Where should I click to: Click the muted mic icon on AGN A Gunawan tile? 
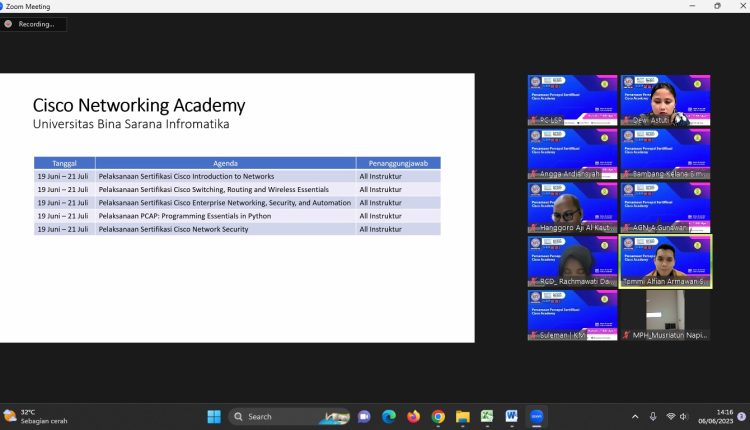click(626, 228)
